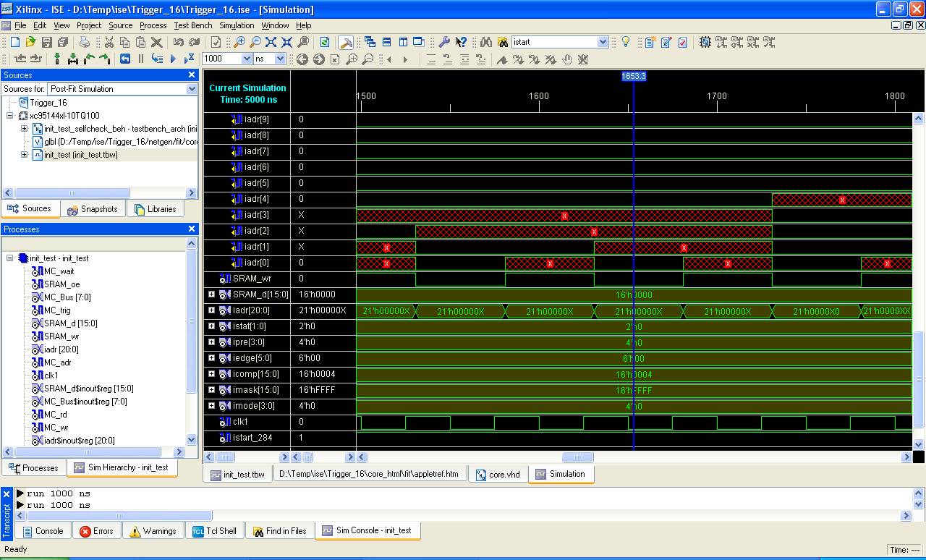Expand the SRAM_d[15:0] bus in the waveform
Viewport: 926px width, 560px height.
(211, 294)
